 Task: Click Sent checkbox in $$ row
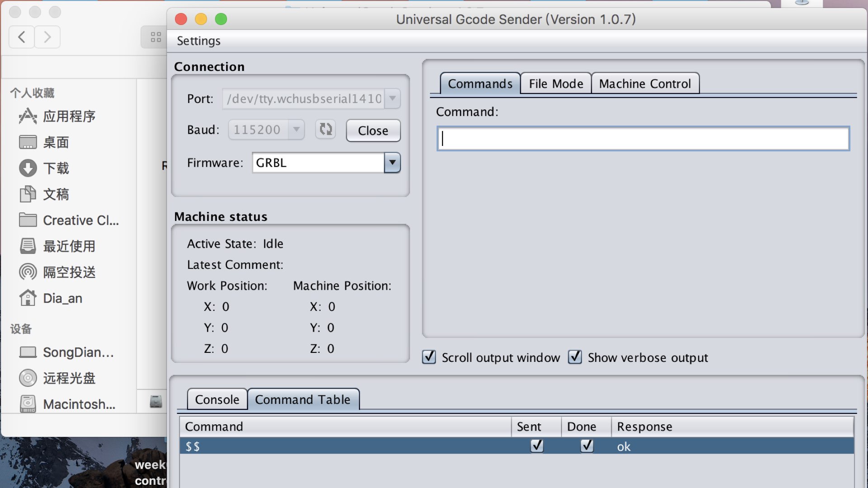[537, 446]
